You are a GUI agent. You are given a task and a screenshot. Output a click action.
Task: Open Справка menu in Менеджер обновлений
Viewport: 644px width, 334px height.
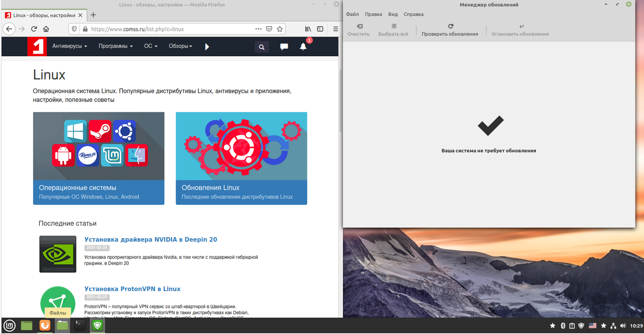(x=414, y=14)
